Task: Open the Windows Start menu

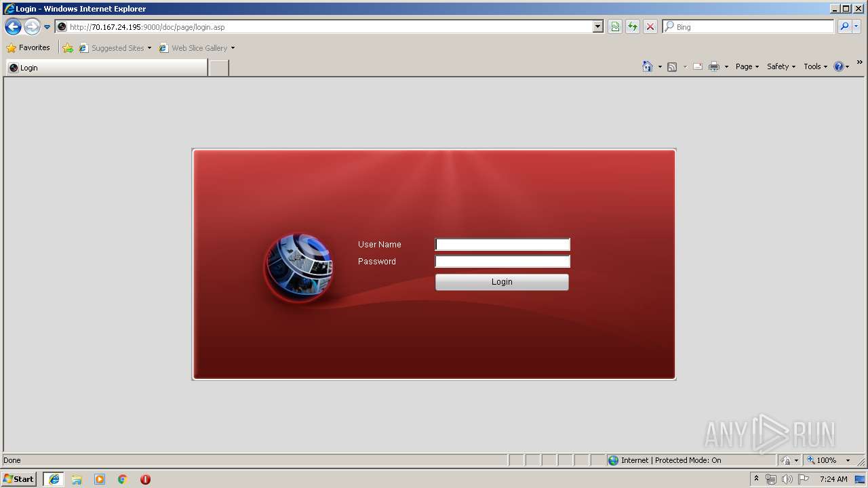Action: pyautogui.click(x=19, y=479)
